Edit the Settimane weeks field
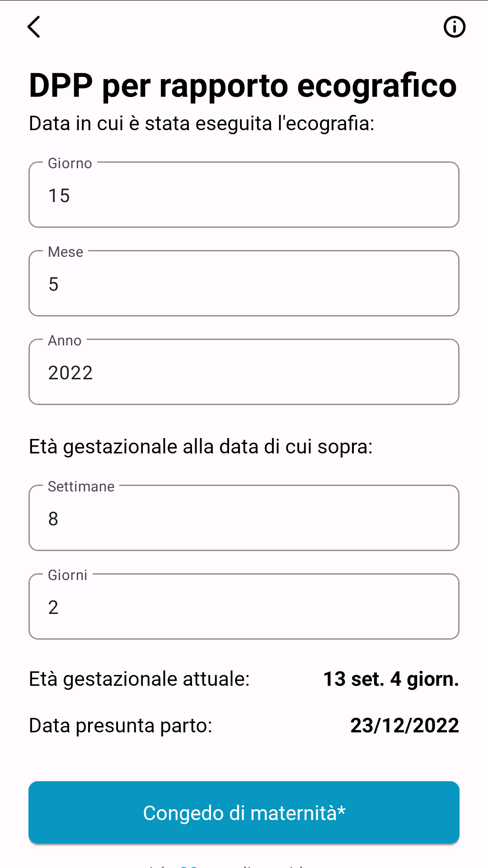This screenshot has width=488, height=868. coord(244,519)
